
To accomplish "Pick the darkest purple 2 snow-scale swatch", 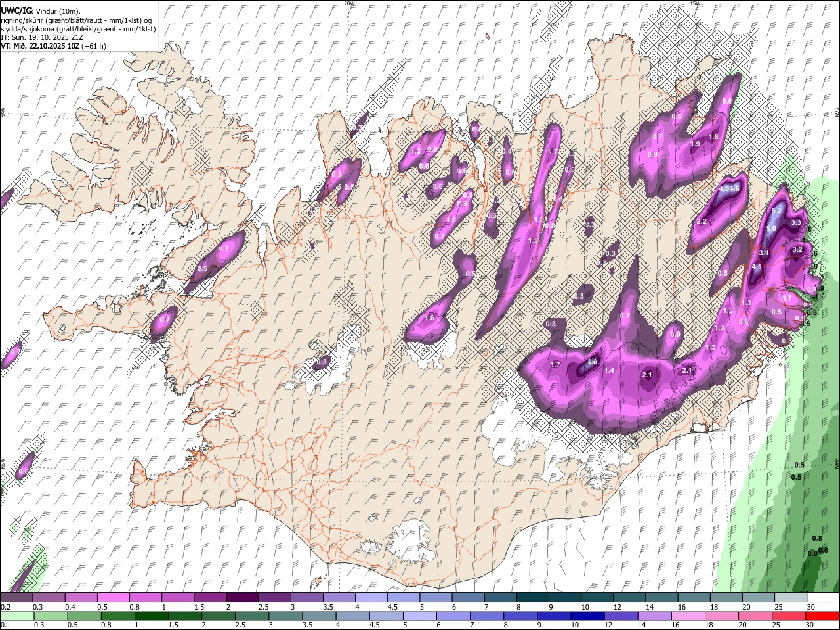I will (241, 597).
